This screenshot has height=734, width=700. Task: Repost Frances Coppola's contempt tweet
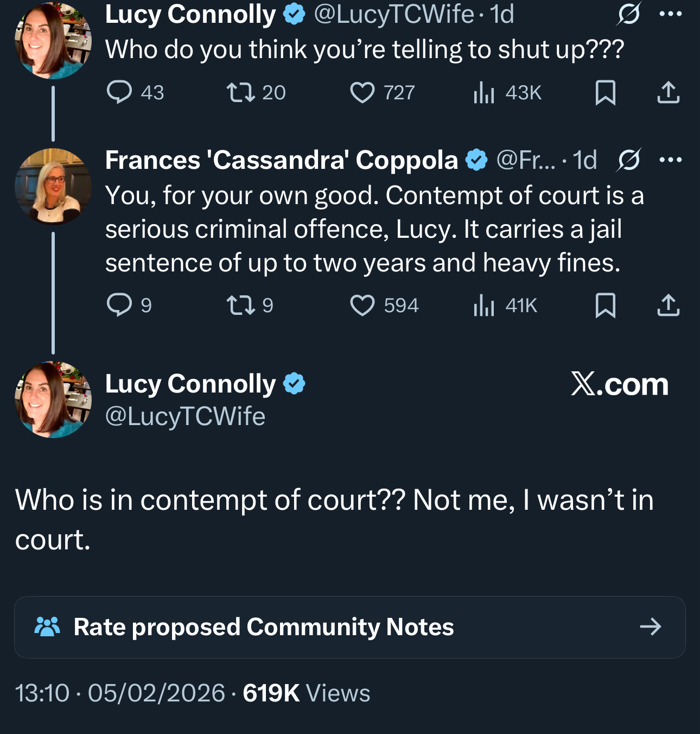(x=241, y=305)
